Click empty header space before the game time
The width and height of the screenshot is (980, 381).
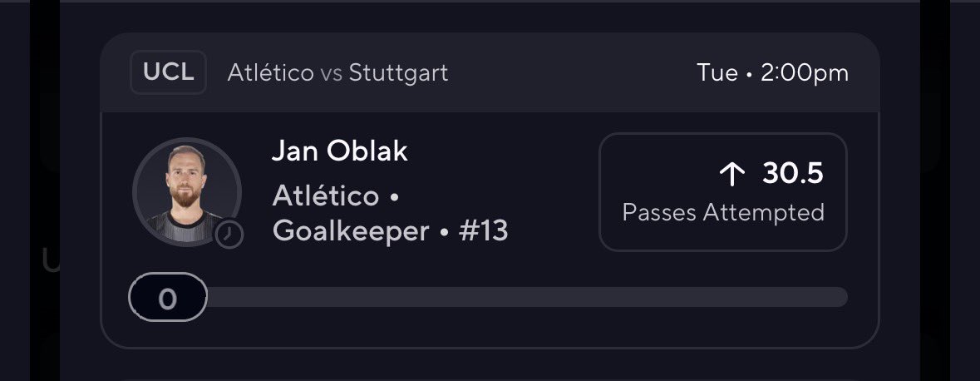click(572, 73)
